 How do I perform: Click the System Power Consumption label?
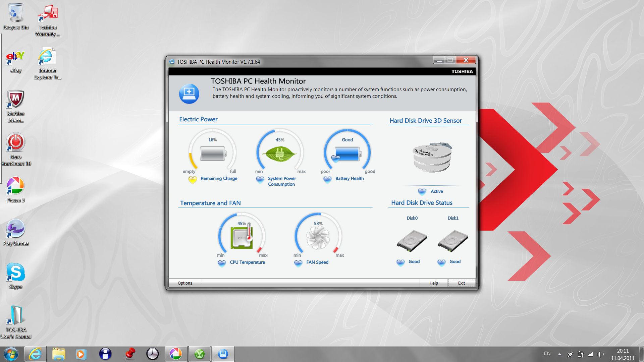point(282,181)
